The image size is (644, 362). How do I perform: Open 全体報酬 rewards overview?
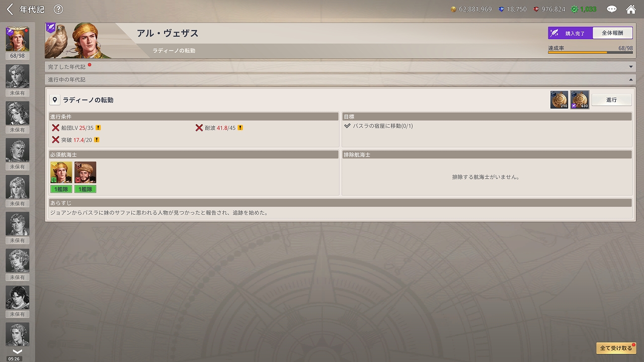pos(612,33)
